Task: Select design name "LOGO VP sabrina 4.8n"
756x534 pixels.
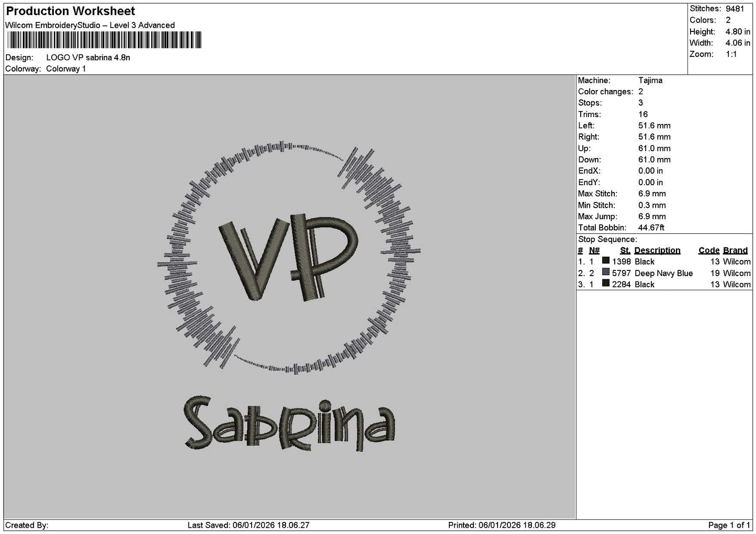Action: click(88, 58)
